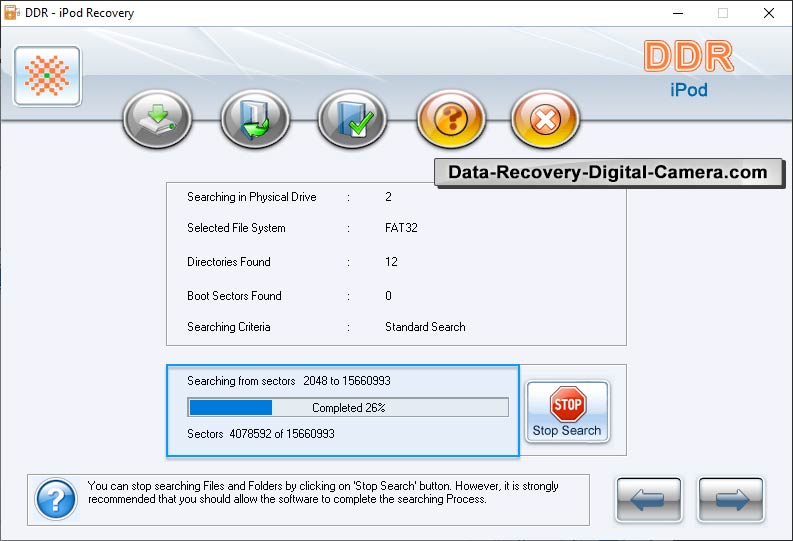Click the FAT32 file system value
The image size is (793, 541).
(x=401, y=228)
